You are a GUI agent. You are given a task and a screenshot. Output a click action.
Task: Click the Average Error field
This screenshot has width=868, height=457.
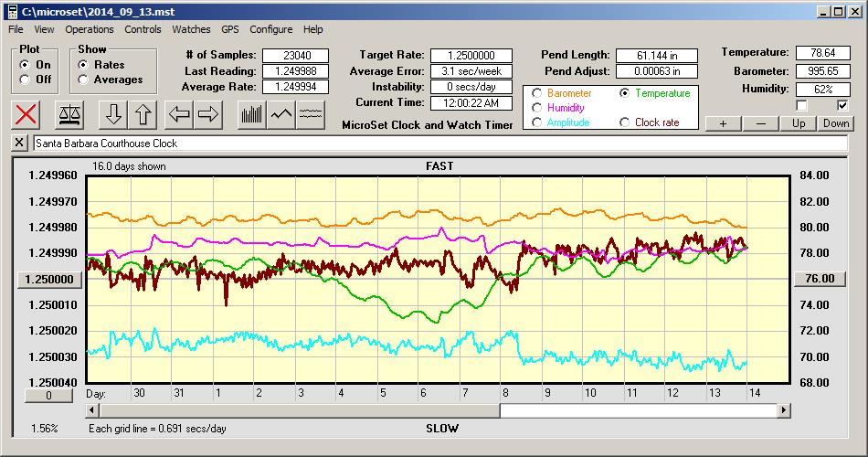click(471, 71)
